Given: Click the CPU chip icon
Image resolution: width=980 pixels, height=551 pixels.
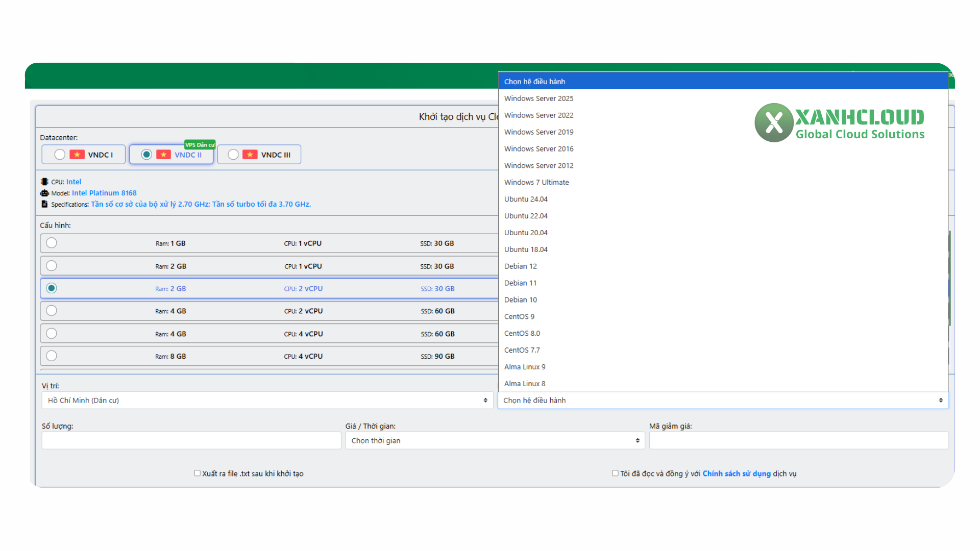Looking at the screenshot, I should coord(44,182).
